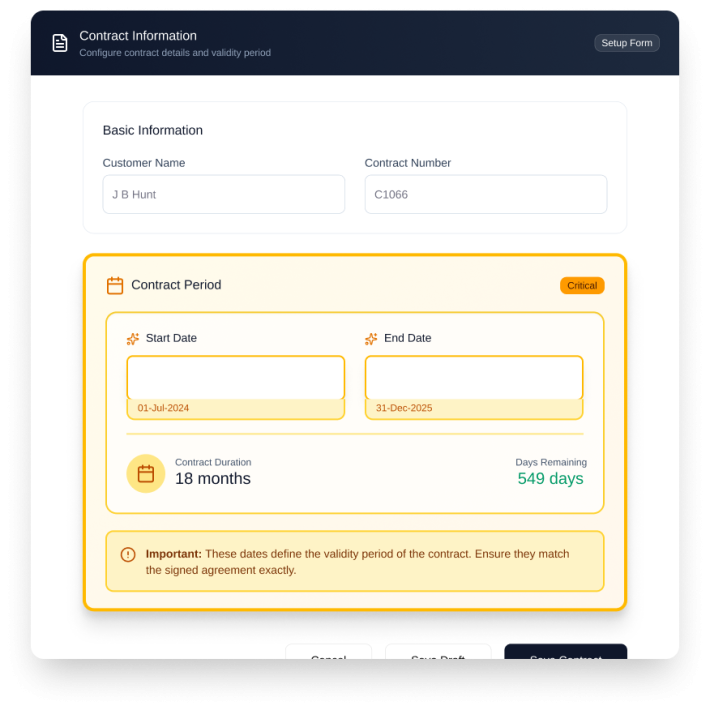Click the 18 months duration value
This screenshot has height=710, width=710.
click(x=213, y=479)
